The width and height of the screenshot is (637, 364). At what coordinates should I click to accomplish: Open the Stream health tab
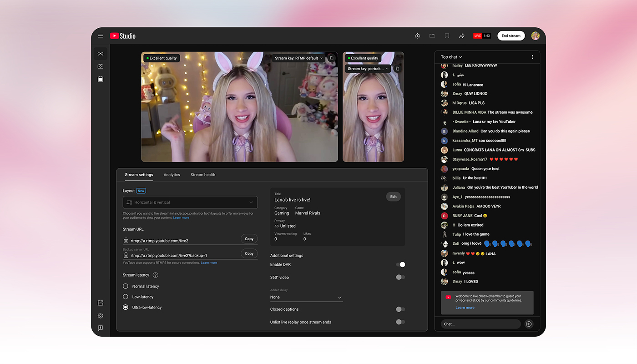coord(202,174)
